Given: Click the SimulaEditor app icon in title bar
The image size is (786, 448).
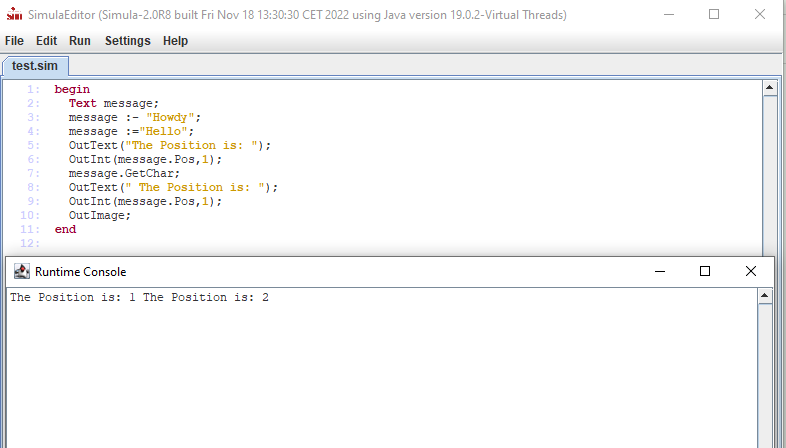Looking at the screenshot, I should pos(14,15).
